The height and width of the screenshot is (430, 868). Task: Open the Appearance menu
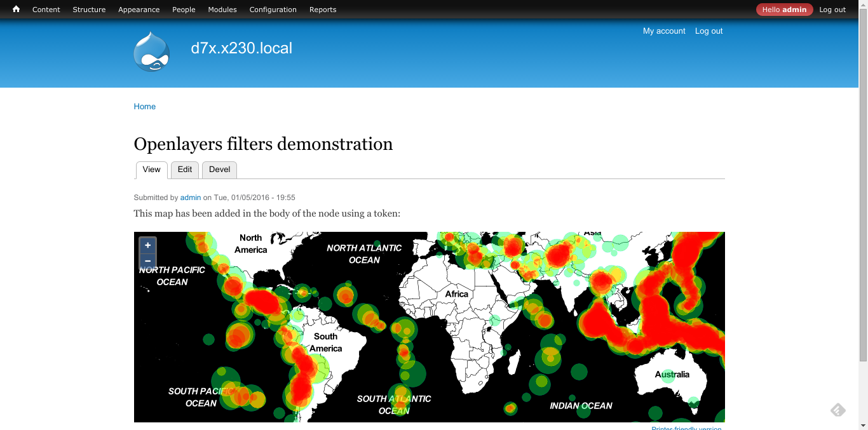tap(139, 9)
